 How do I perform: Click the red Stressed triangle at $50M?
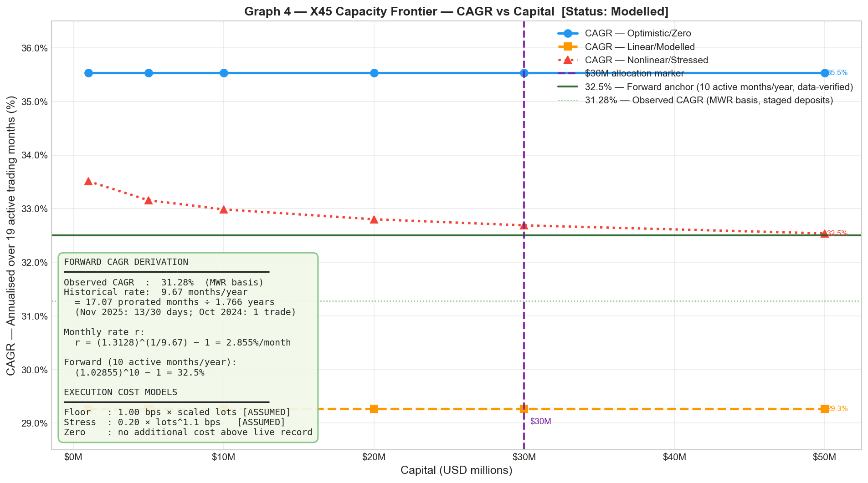[x=825, y=234]
